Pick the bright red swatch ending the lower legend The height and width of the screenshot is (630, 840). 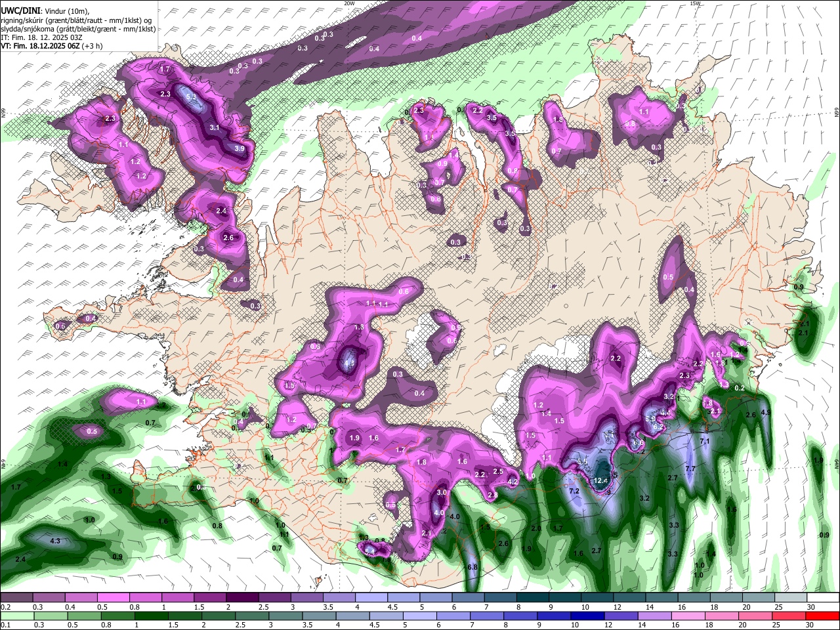(823, 616)
